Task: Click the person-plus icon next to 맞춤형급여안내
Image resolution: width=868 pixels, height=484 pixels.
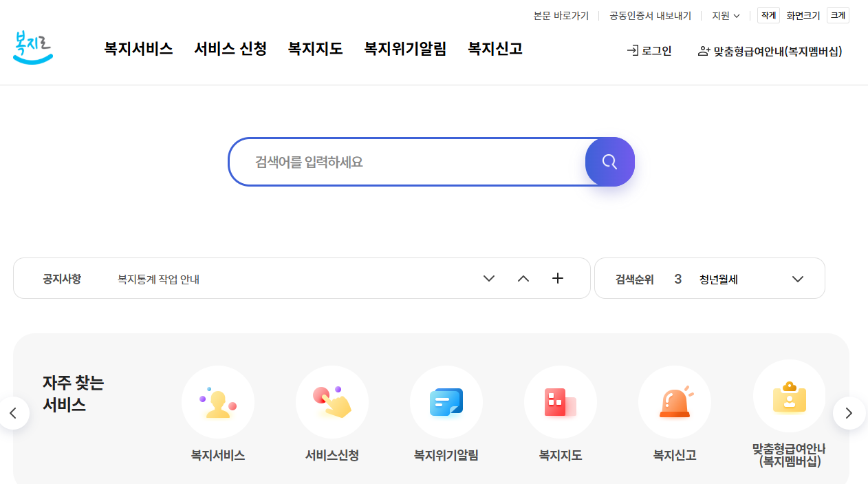Action: tap(703, 50)
